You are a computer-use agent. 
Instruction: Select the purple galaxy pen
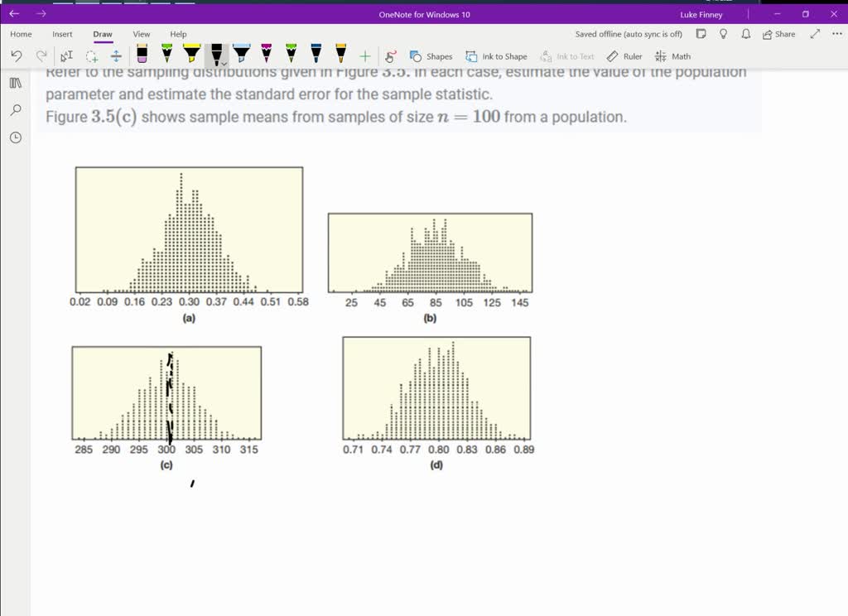point(265,55)
